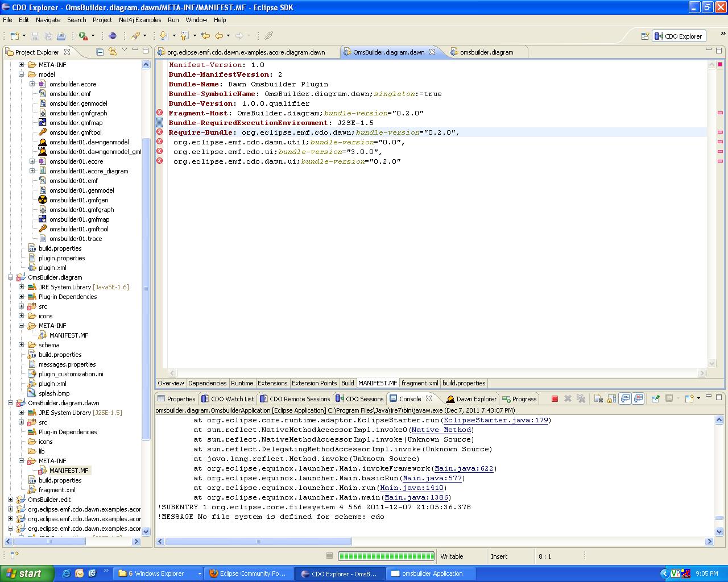The image size is (728, 582).
Task: Click the Print icon in toolbar
Action: 61,36
